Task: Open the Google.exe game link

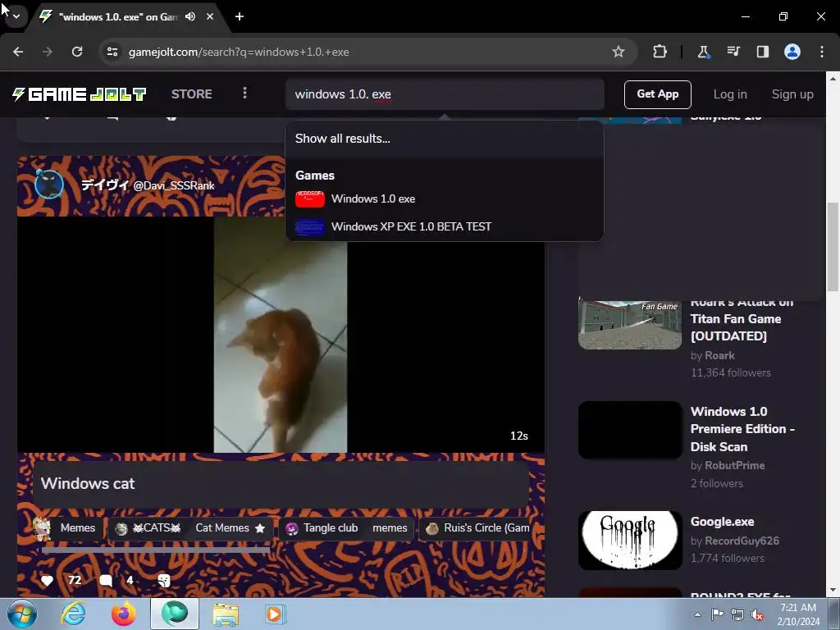Action: point(722,522)
